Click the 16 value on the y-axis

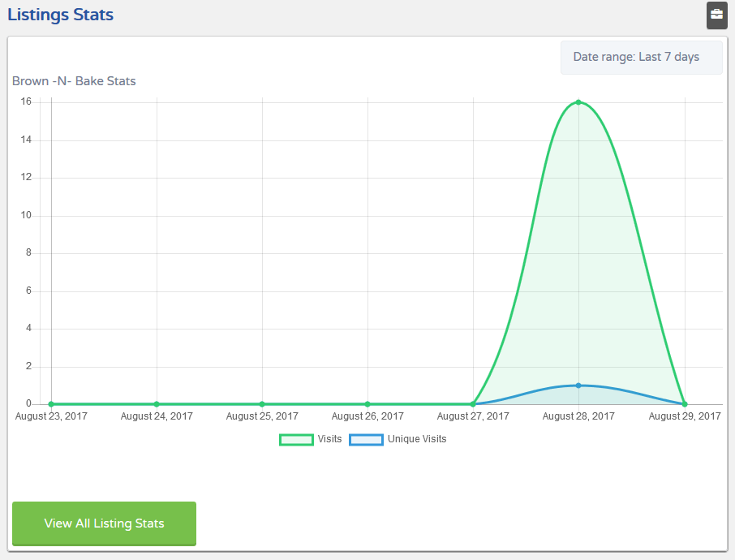(26, 101)
